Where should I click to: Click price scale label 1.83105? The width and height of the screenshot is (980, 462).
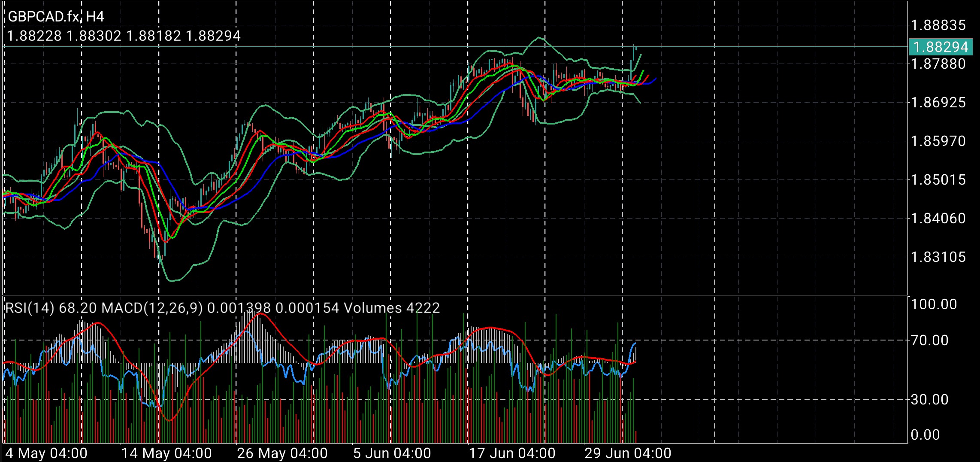[938, 257]
